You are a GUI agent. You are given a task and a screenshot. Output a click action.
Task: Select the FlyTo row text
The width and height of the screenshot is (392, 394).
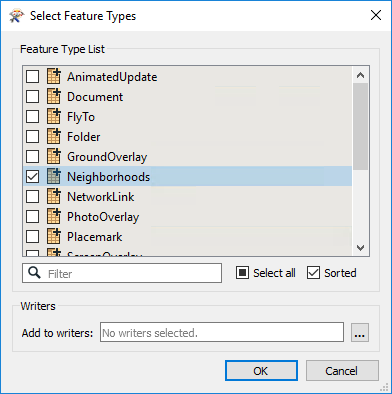tap(81, 117)
